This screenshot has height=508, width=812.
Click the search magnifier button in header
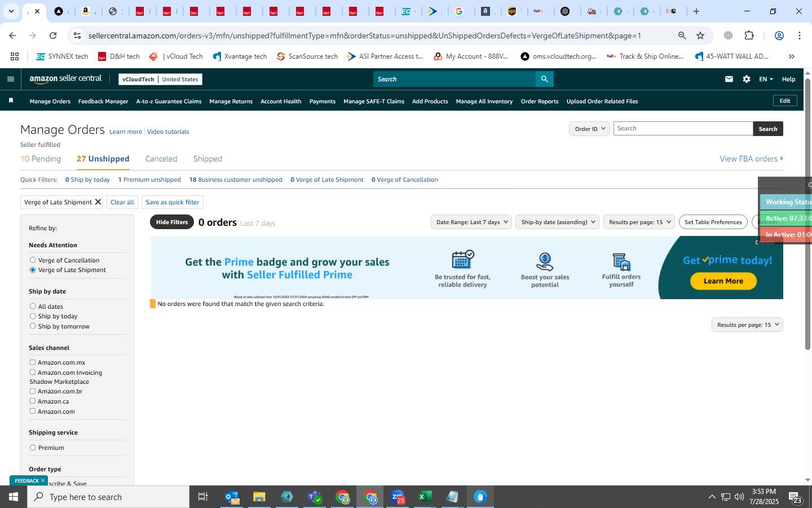544,79
